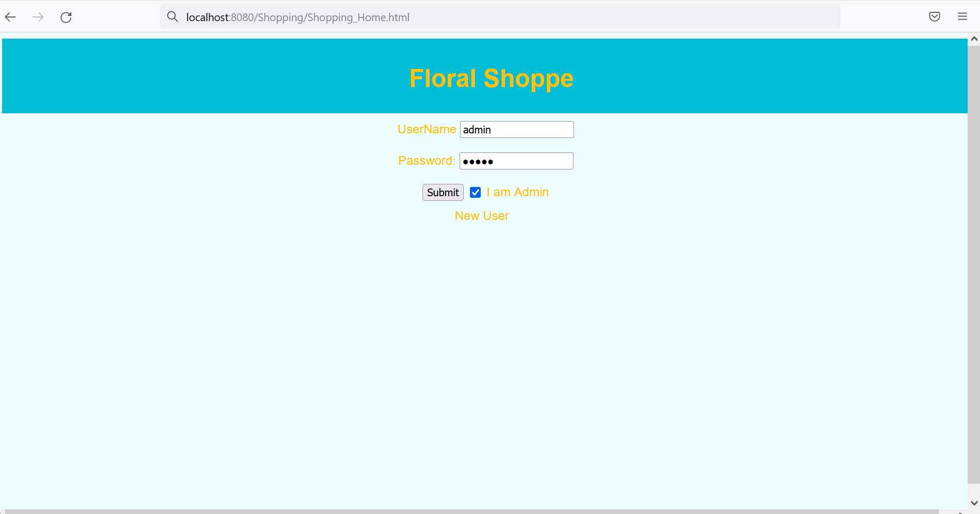Open the browser hamburger menu
Image resolution: width=980 pixels, height=514 pixels.
961,16
